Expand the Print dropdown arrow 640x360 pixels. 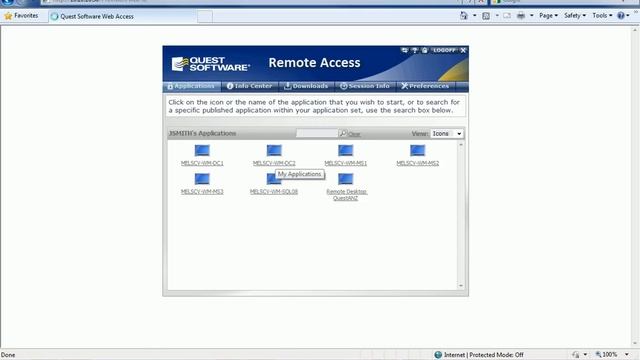(x=531, y=16)
